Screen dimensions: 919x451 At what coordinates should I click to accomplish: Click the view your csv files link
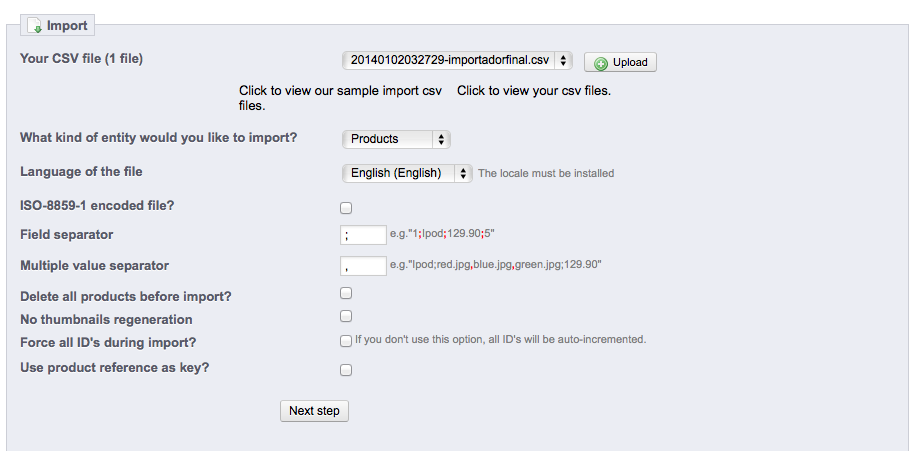[x=534, y=91]
